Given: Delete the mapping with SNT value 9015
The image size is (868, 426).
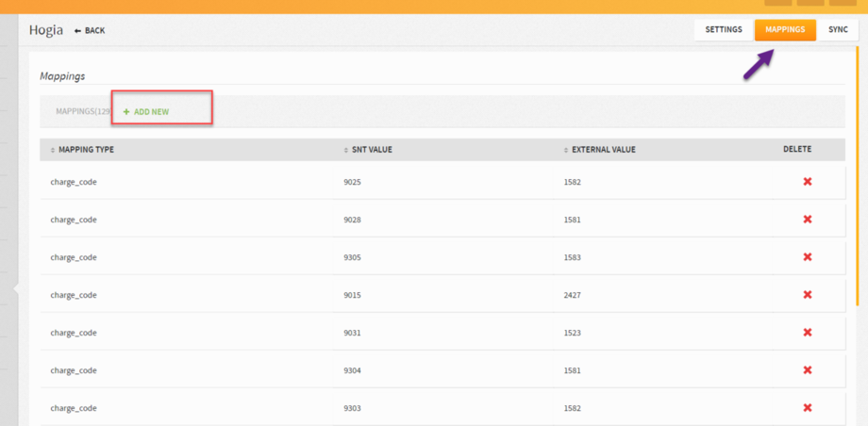Looking at the screenshot, I should [807, 295].
